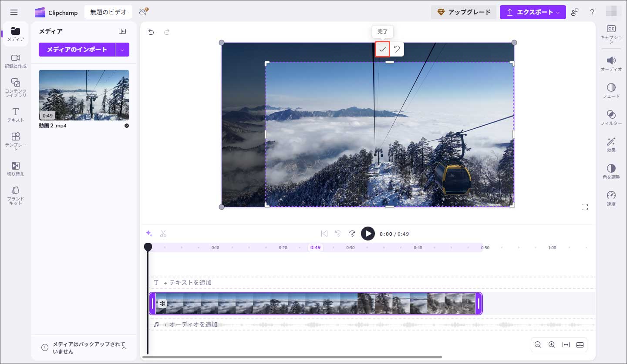
Task: Collapse the media panel with its corner icon
Action: 122,31
